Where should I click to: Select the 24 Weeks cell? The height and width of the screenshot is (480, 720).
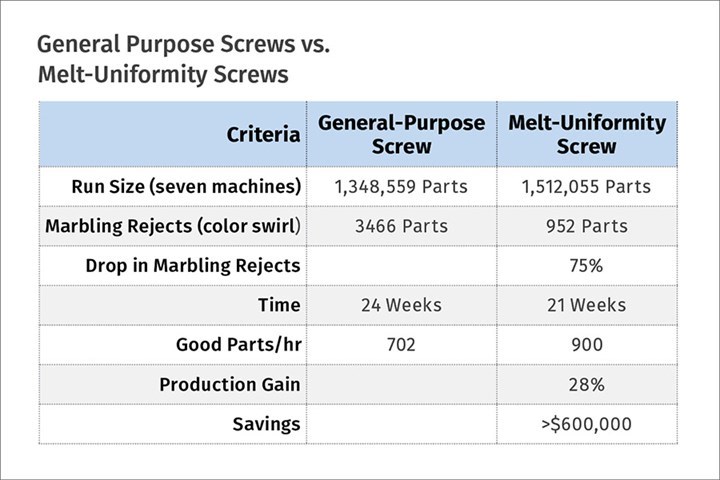(401, 305)
